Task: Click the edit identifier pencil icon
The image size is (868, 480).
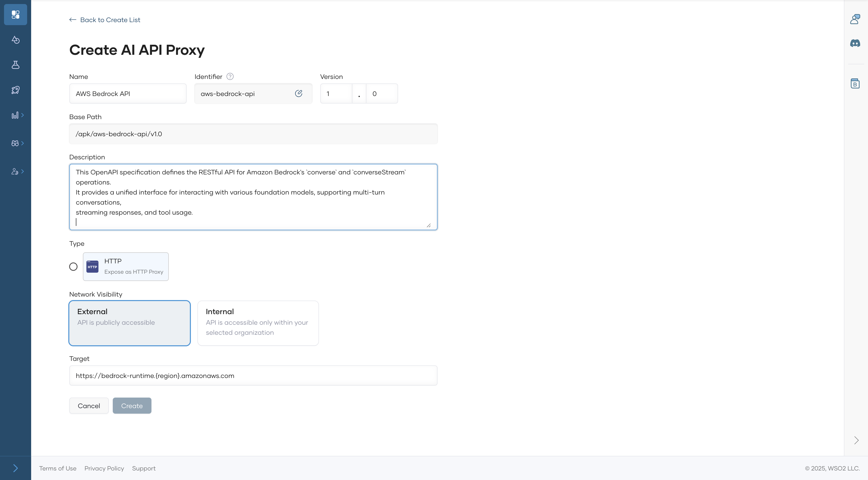Action: (x=299, y=93)
